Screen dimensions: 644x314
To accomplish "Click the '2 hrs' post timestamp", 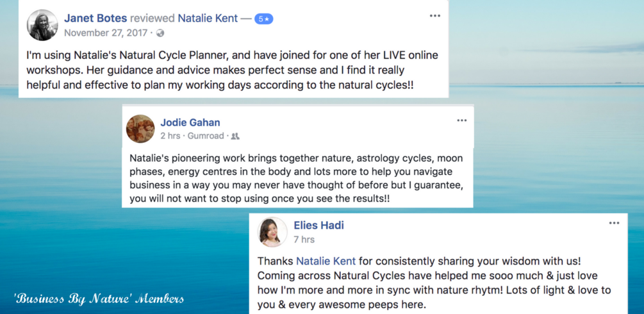I will pyautogui.click(x=170, y=136).
